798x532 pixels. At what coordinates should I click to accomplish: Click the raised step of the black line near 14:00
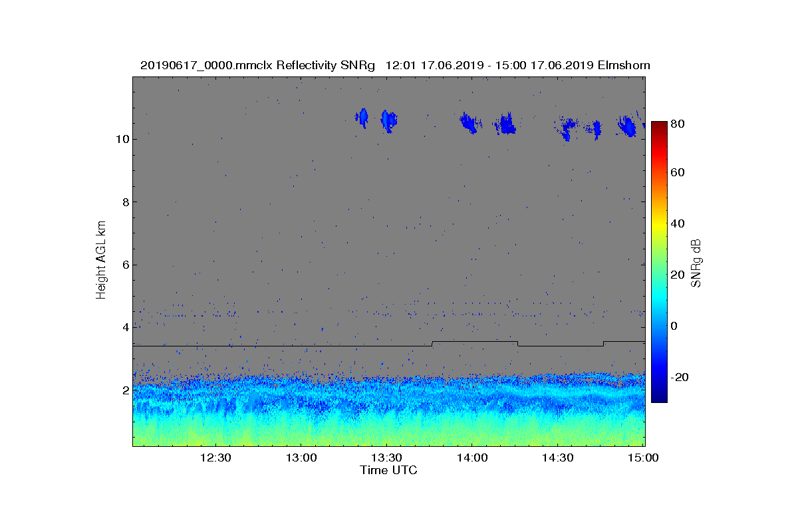(x=475, y=342)
